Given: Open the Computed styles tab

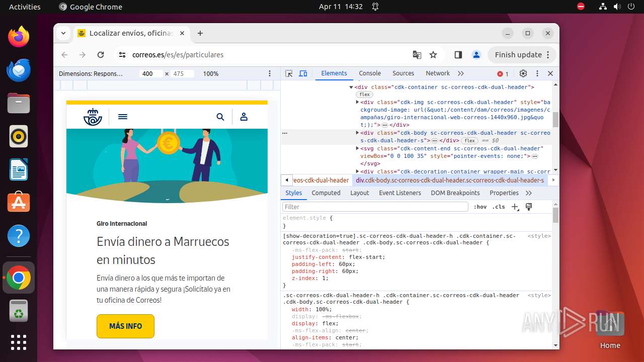Looking at the screenshot, I should tap(326, 193).
